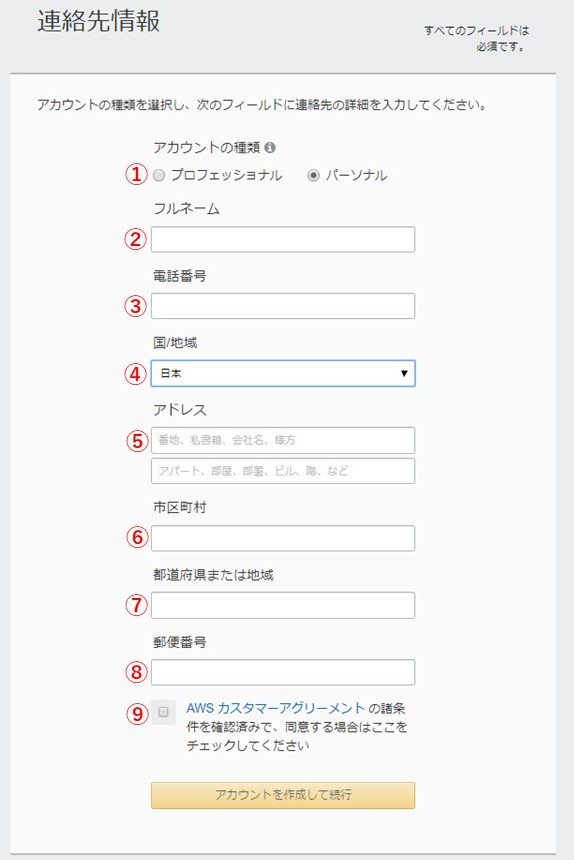Screen dimensions: 574x860
Task: Click the パーソナル label text
Action: pos(356,176)
